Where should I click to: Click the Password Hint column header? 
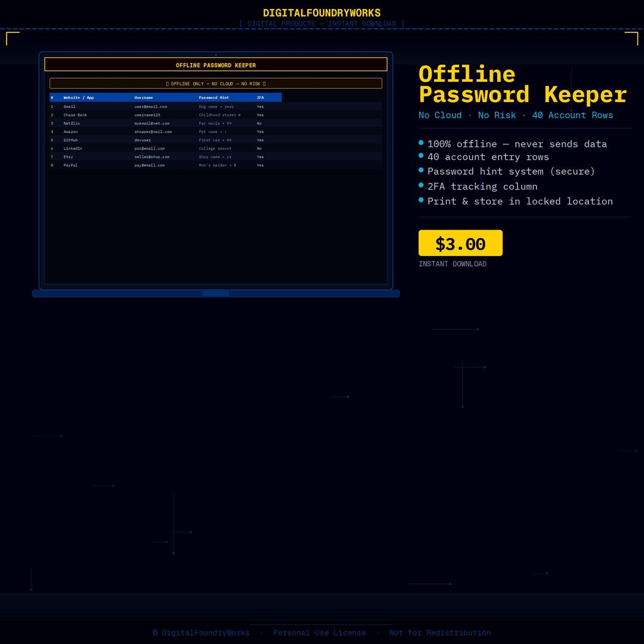[x=213, y=97]
